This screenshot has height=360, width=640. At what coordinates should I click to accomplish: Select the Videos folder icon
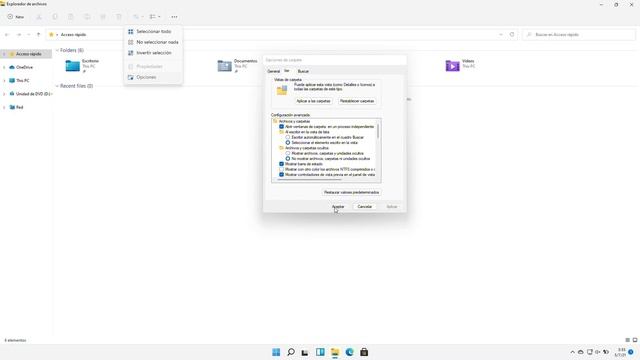452,66
